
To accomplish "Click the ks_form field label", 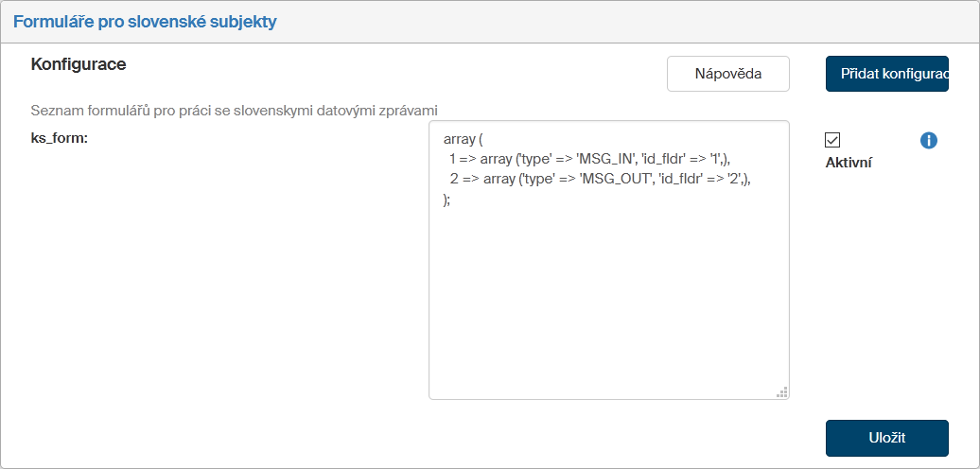I will [x=60, y=138].
